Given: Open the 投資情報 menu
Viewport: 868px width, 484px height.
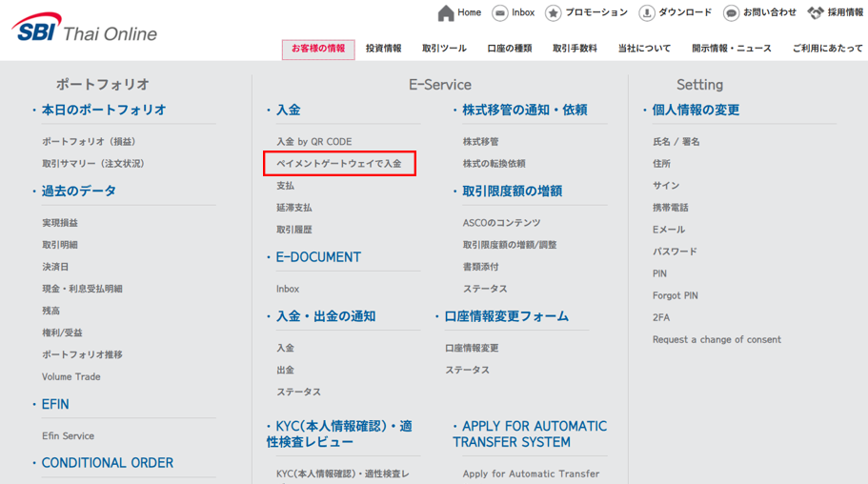Looking at the screenshot, I should click(x=384, y=49).
